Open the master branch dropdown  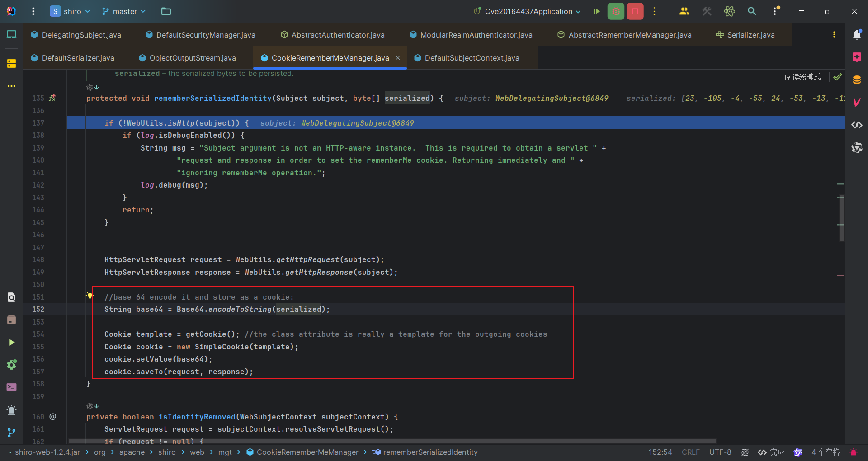click(x=124, y=11)
